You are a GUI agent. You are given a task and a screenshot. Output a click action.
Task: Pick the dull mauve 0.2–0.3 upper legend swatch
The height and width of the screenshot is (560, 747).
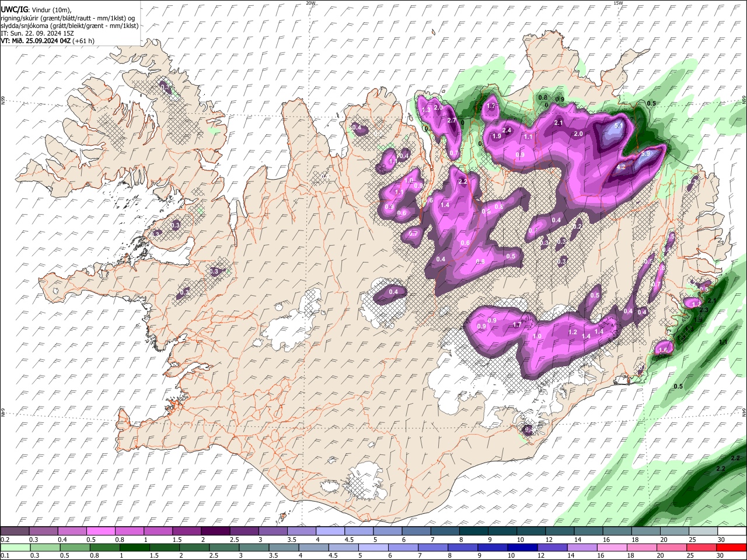[x=15, y=531]
